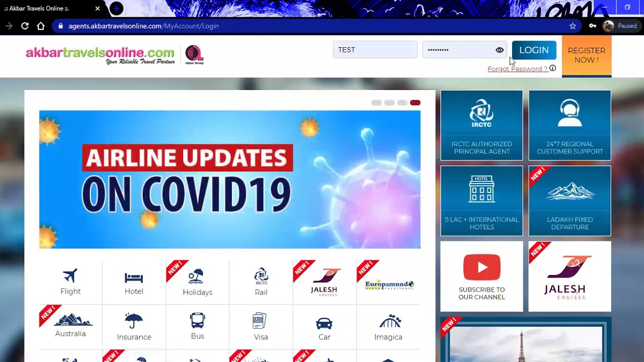The image size is (644, 362).
Task: Open the Eiffel Tower promo image
Action: pyautogui.click(x=526, y=344)
